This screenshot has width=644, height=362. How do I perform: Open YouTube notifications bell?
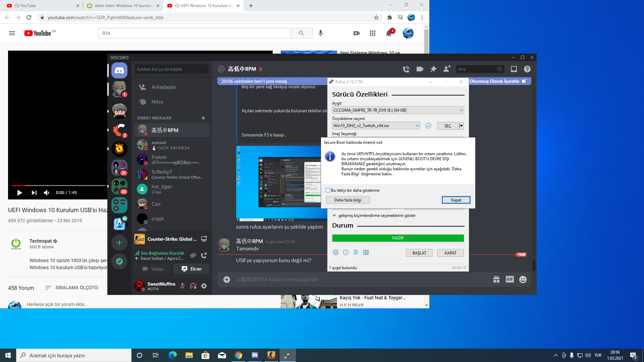point(389,33)
